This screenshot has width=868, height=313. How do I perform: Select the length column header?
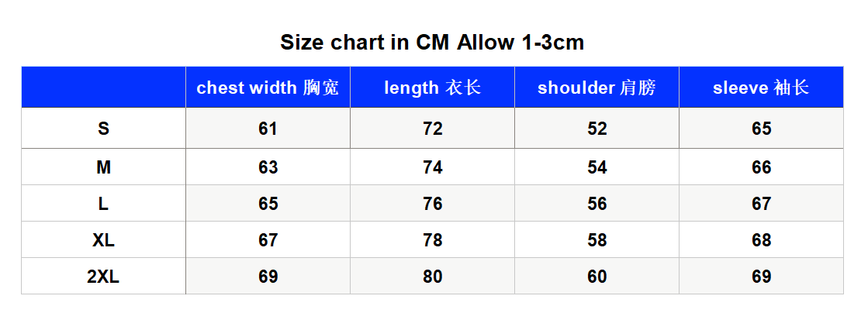[432, 88]
